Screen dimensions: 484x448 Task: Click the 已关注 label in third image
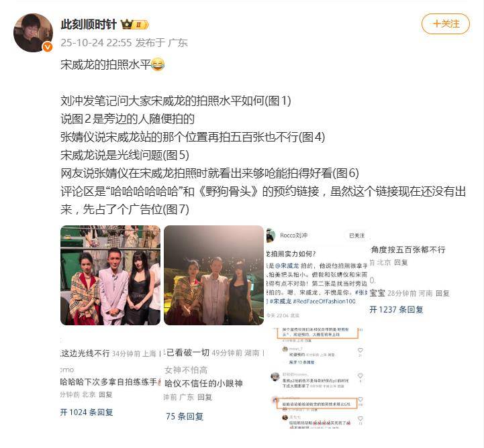pyautogui.click(x=356, y=235)
